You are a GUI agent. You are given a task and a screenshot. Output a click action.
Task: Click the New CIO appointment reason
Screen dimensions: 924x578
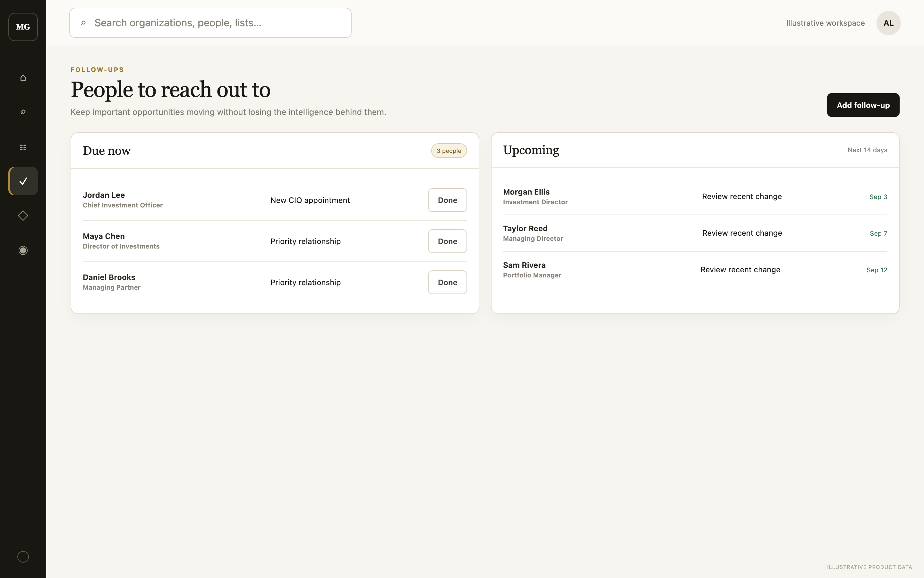(310, 200)
